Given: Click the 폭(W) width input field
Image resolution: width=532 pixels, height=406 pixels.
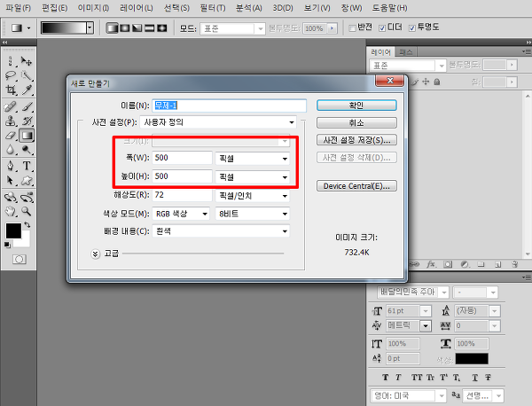Looking at the screenshot, I should [182, 158].
